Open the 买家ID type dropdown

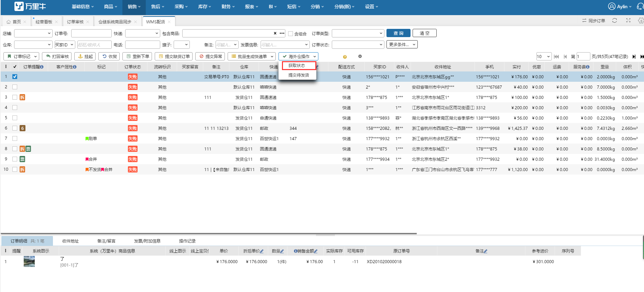click(65, 45)
